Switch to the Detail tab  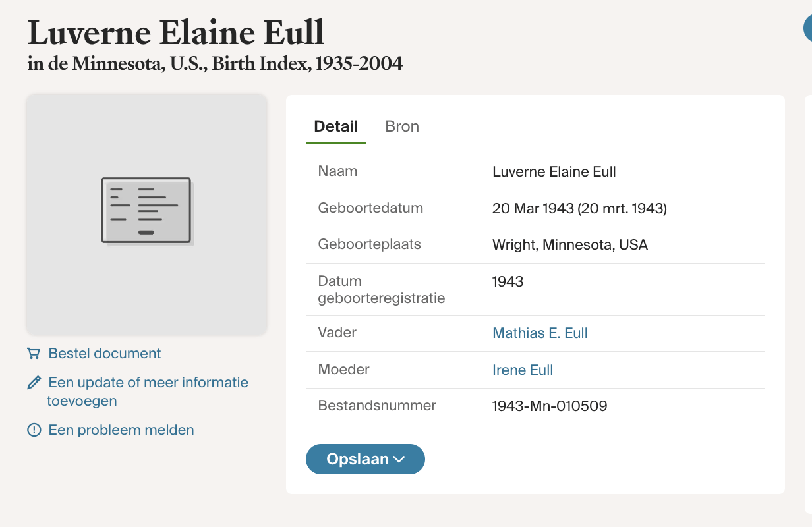335,126
